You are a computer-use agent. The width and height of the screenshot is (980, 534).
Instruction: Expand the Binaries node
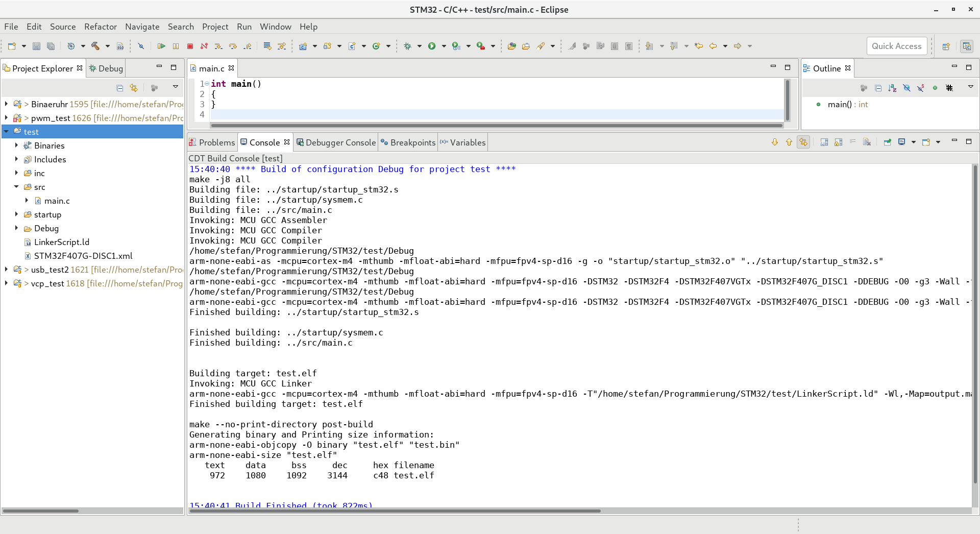point(16,145)
